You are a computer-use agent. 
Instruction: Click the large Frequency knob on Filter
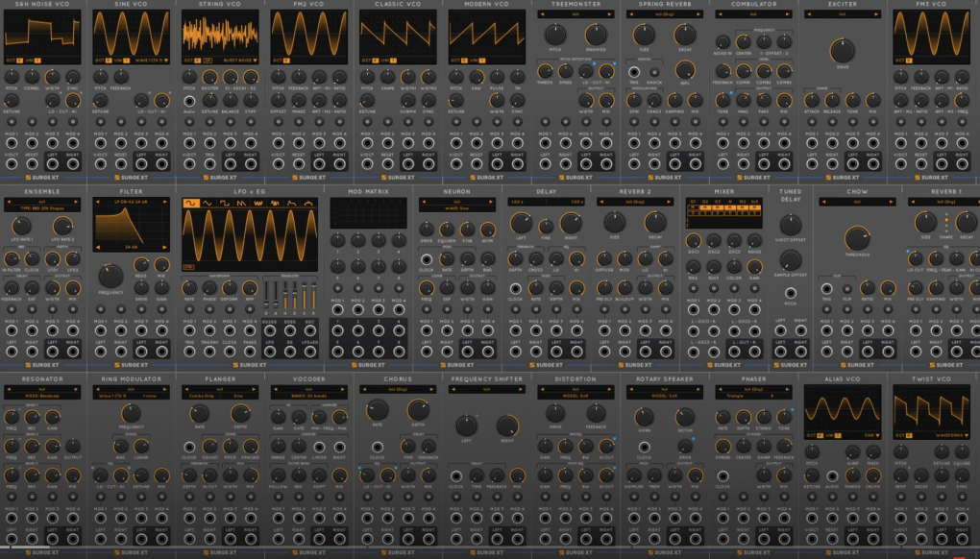pos(110,276)
